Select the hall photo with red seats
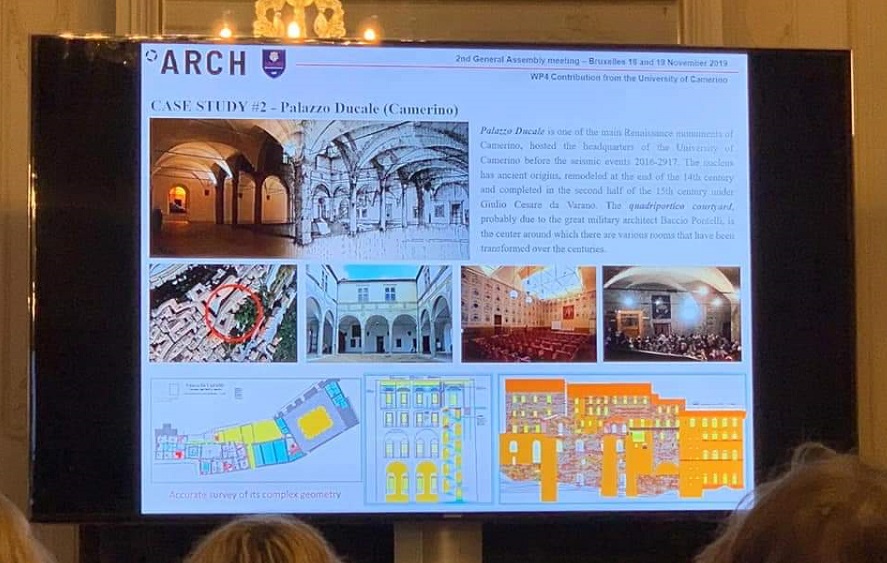The image size is (887, 563). click(x=528, y=313)
